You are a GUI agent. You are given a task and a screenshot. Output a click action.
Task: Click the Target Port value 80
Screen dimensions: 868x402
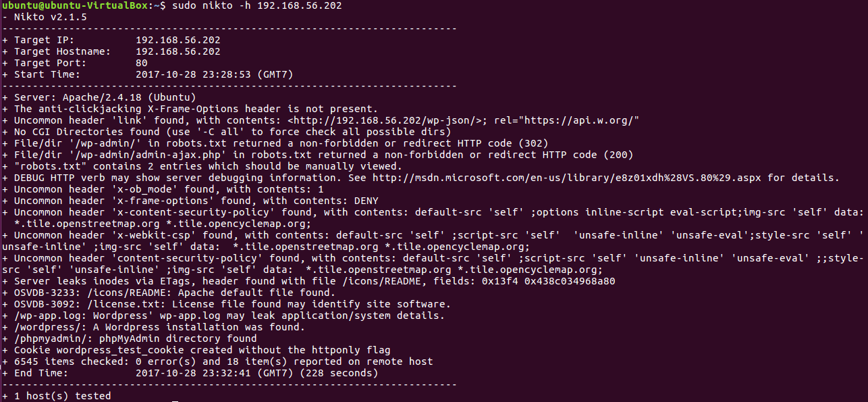click(142, 63)
